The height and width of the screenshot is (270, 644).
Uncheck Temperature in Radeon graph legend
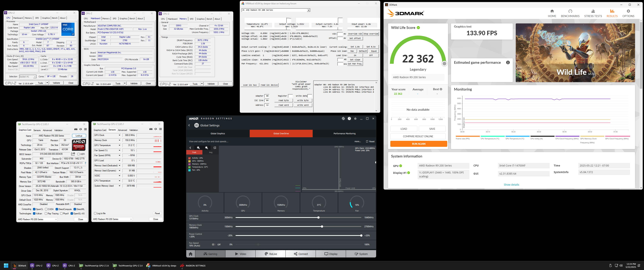189,167
